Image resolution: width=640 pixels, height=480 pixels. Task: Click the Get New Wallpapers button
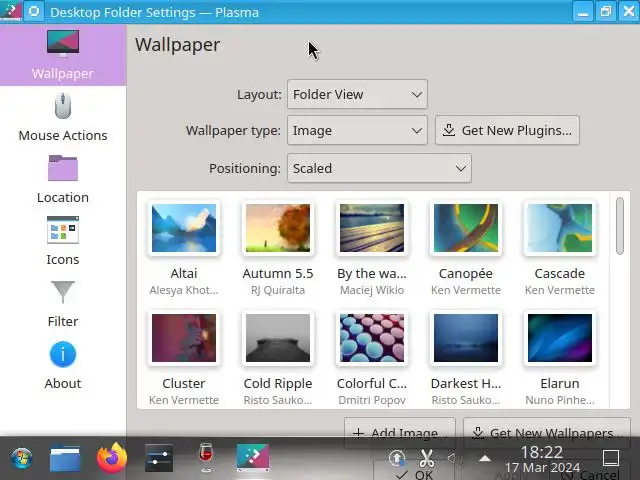[547, 432]
